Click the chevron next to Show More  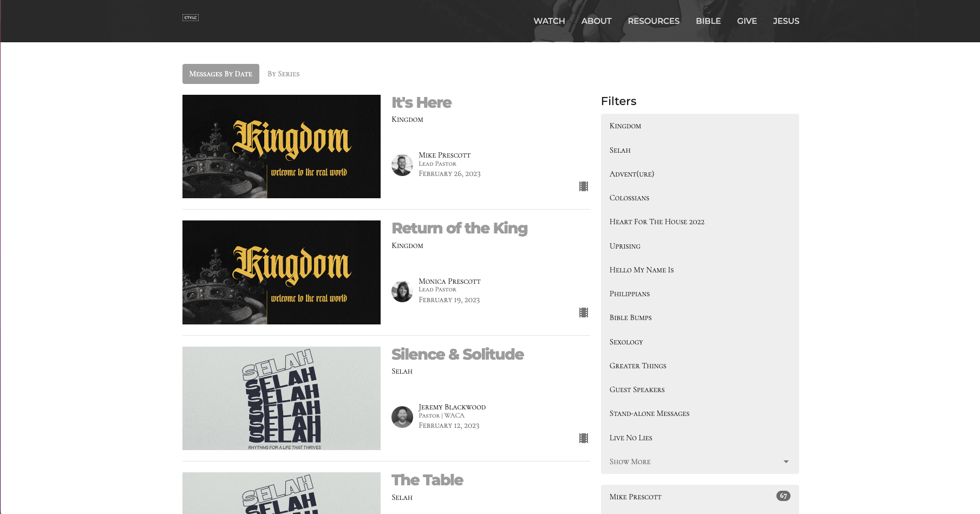[786, 461]
